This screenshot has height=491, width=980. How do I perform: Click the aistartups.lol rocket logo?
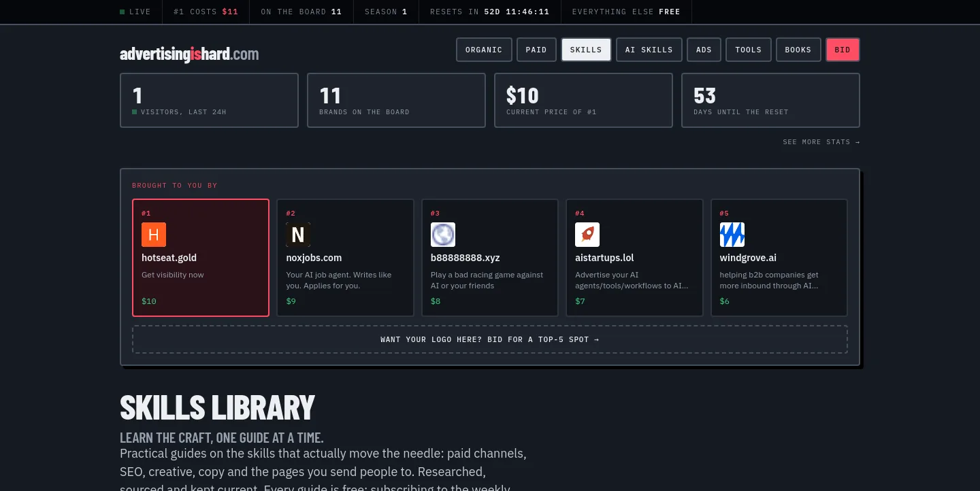pos(587,235)
